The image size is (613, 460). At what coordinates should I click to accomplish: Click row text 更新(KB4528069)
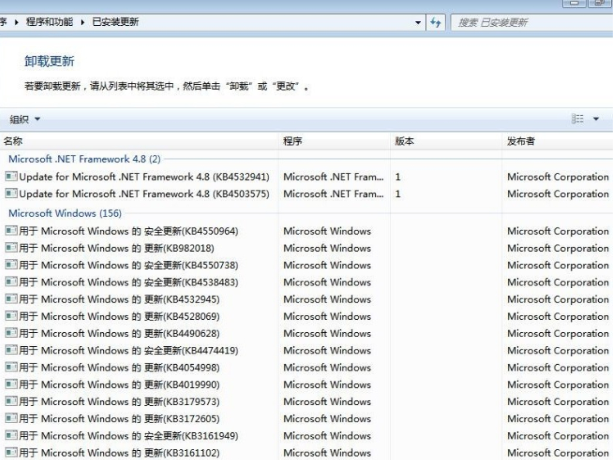(182, 316)
